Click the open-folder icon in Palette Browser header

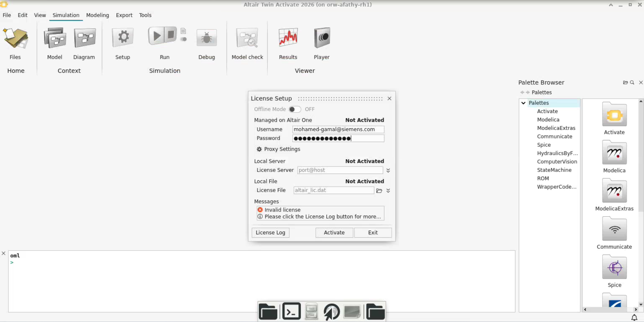point(625,83)
